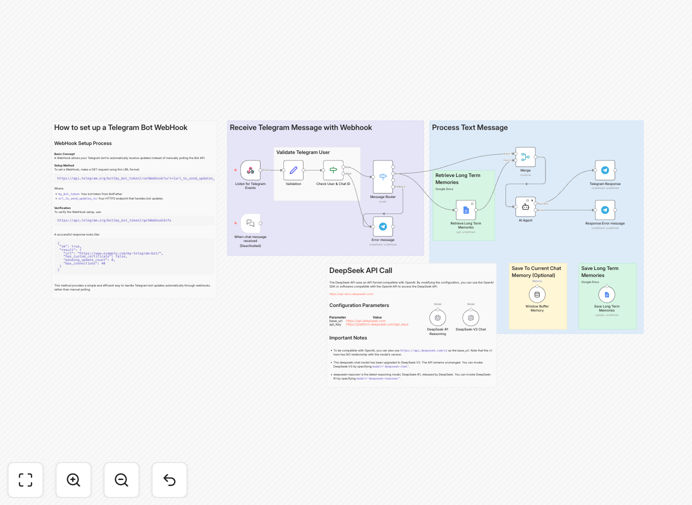Select the DeepSeek V3 Chat model node
The image size is (692, 505).
[470, 317]
